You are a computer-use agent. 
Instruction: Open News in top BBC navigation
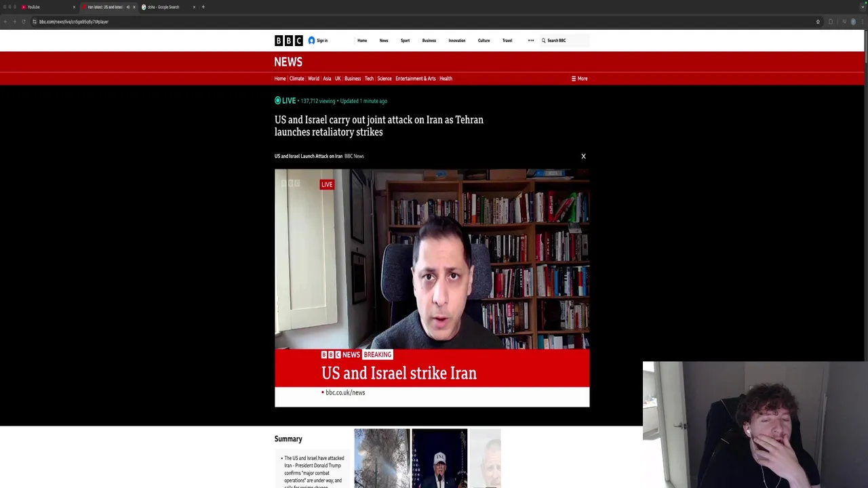coord(384,41)
